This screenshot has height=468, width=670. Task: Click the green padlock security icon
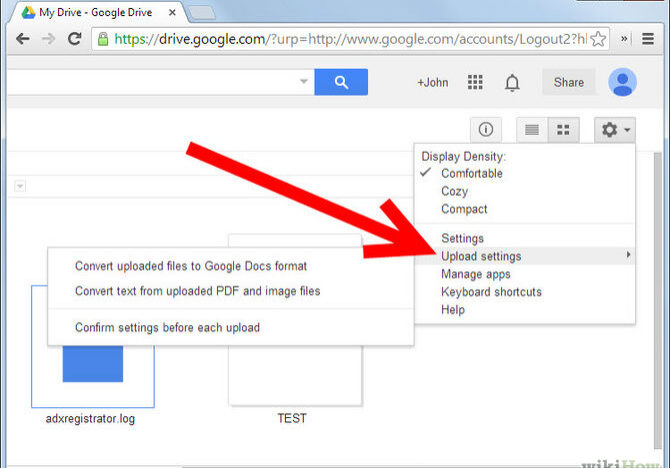coord(103,39)
